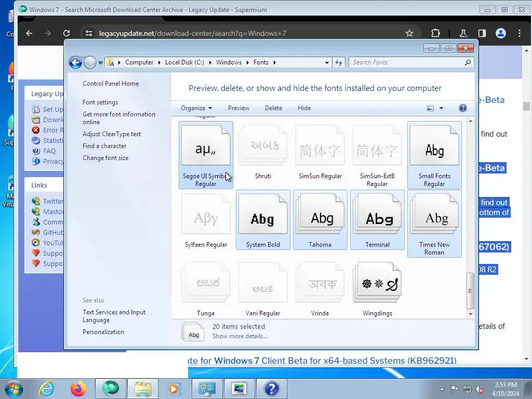Open Control Panel Home
Viewport: 532px width, 399px height.
tap(111, 84)
